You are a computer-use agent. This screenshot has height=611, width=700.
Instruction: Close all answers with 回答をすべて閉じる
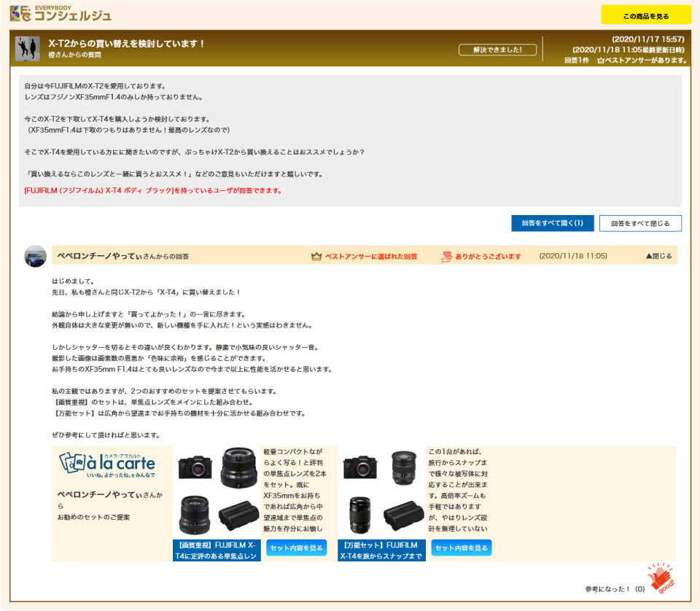click(640, 223)
